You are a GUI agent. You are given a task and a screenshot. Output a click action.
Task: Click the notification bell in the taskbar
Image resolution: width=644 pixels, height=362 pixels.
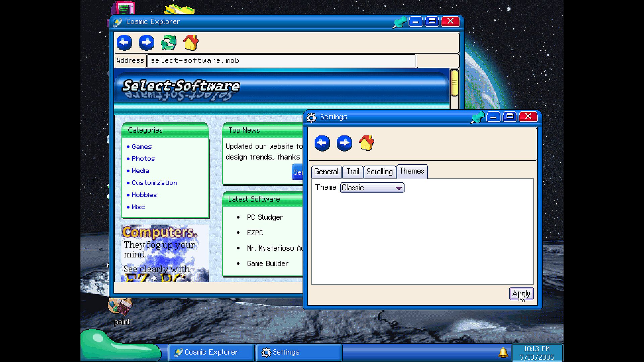click(503, 352)
